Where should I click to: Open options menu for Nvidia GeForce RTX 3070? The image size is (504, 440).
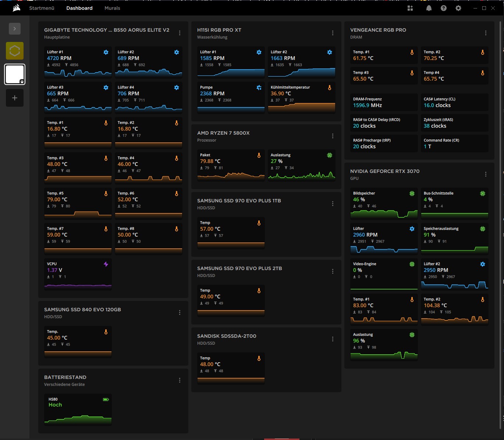click(486, 174)
